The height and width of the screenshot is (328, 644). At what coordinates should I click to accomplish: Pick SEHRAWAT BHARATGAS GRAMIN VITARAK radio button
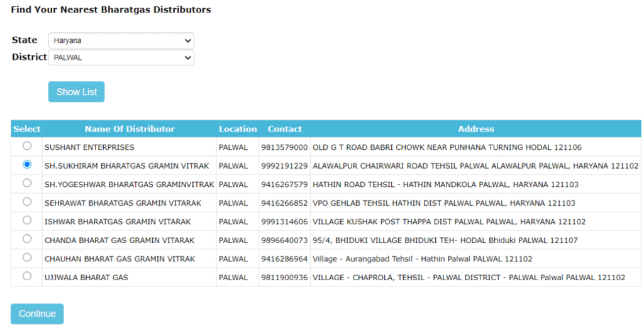coord(26,201)
